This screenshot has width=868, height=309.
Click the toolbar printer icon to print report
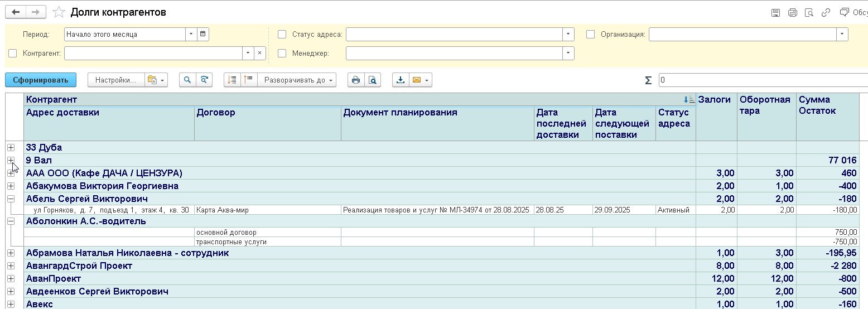[355, 80]
